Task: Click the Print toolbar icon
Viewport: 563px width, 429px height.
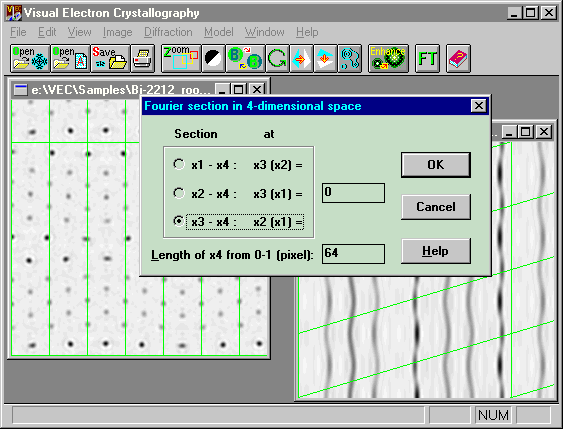Action: pos(143,59)
